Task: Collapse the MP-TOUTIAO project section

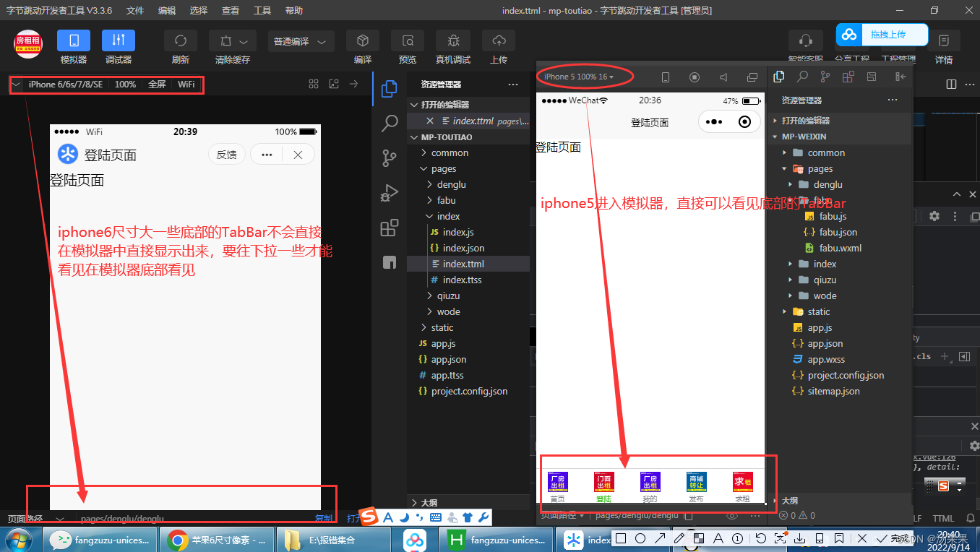Action: [x=468, y=137]
